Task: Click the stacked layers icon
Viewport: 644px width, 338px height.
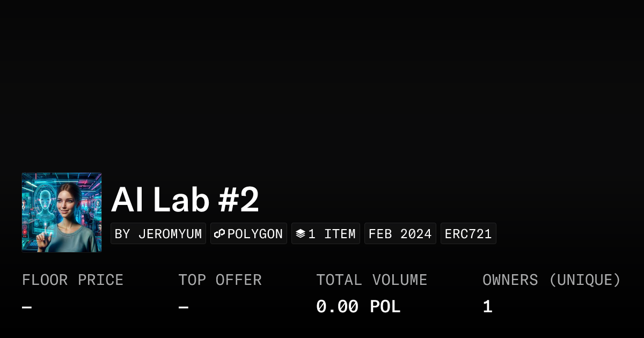Action: click(x=301, y=234)
